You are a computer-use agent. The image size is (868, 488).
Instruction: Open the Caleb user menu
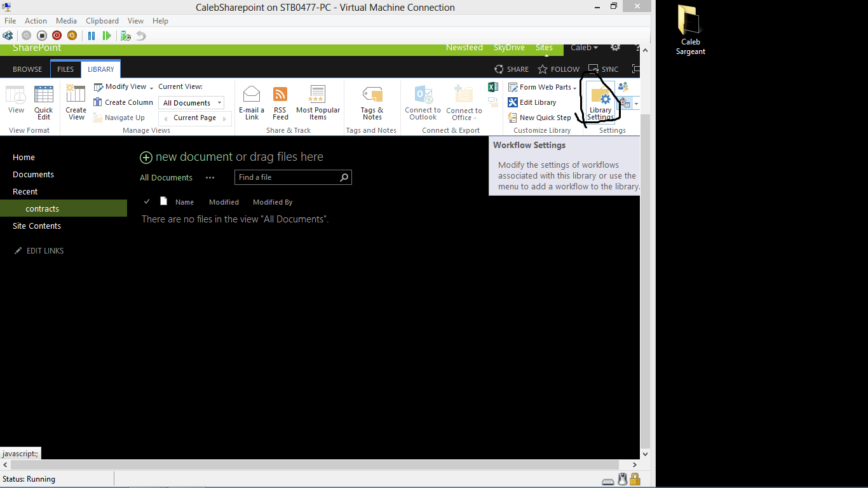tap(585, 48)
